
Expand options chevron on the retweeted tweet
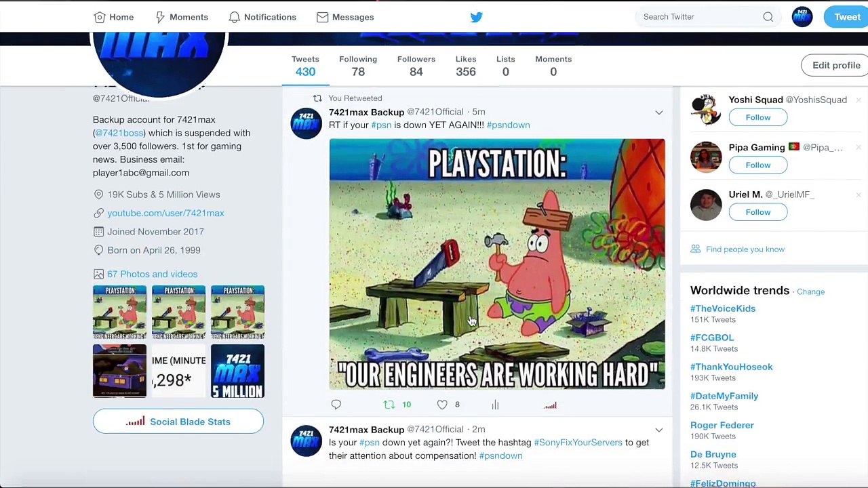tap(658, 113)
